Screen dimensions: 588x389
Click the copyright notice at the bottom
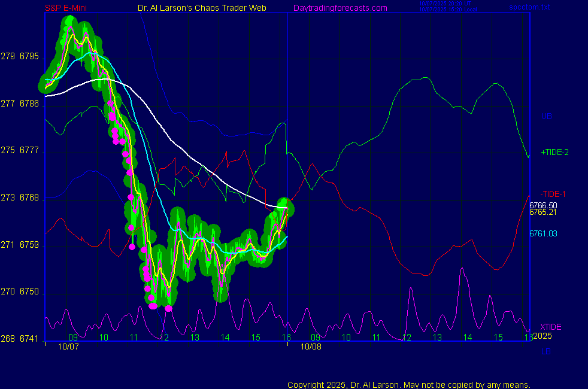click(x=408, y=384)
